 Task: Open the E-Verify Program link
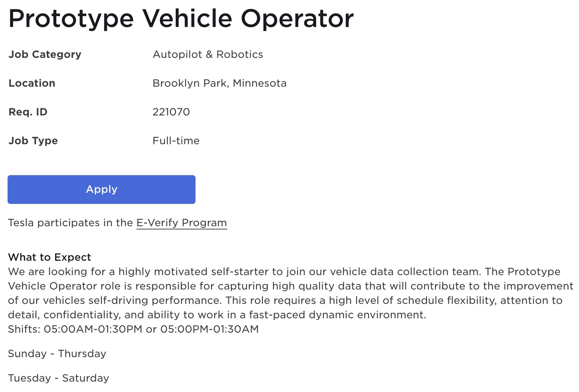pyautogui.click(x=181, y=223)
